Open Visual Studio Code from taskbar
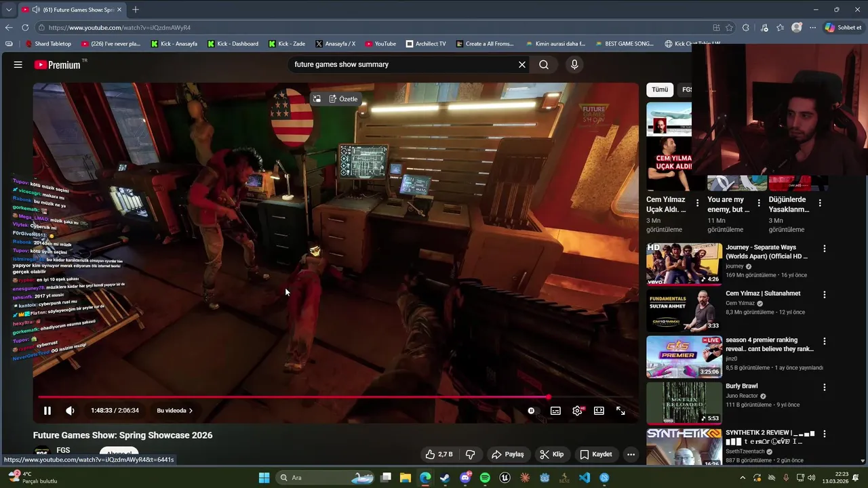This screenshot has height=488, width=868. (x=585, y=478)
